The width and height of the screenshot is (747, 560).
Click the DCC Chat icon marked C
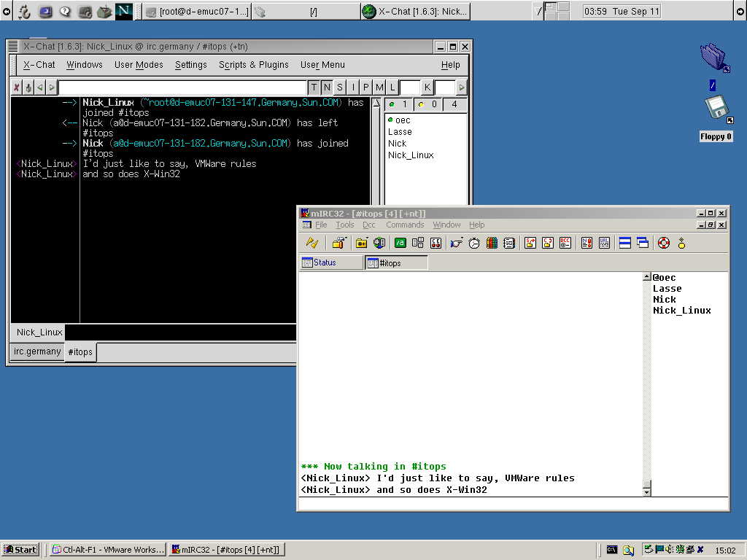[548, 243]
